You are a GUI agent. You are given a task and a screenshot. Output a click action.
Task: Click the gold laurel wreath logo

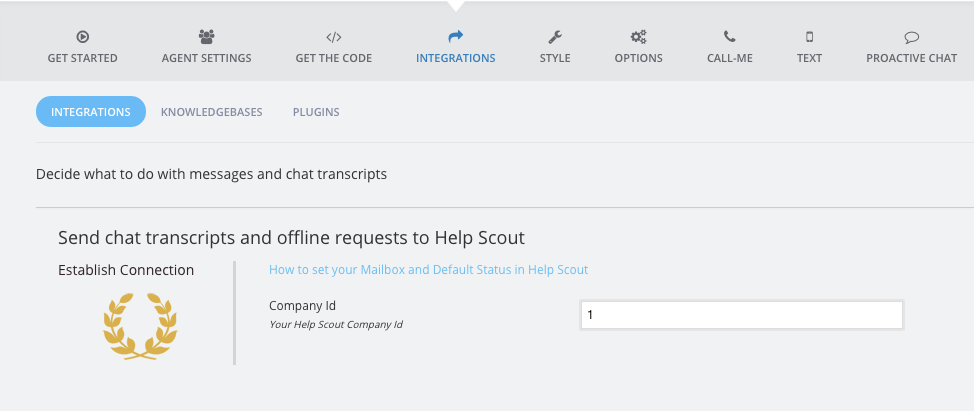pos(141,325)
